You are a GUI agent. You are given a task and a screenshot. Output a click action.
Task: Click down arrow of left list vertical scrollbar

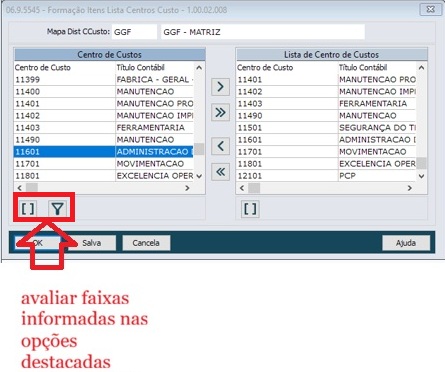pos(199,176)
